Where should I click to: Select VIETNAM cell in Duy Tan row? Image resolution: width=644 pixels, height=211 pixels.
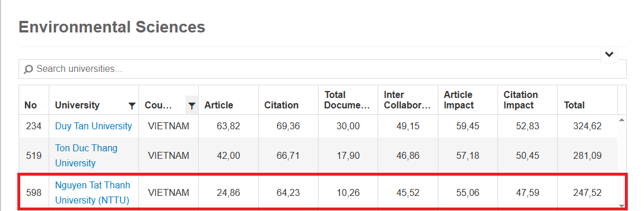coord(169,126)
